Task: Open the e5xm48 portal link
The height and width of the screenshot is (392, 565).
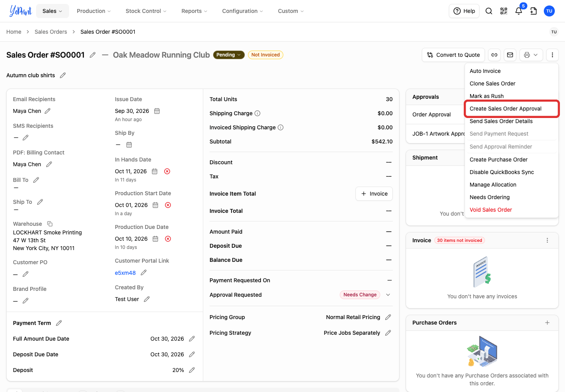Action: pos(125,273)
